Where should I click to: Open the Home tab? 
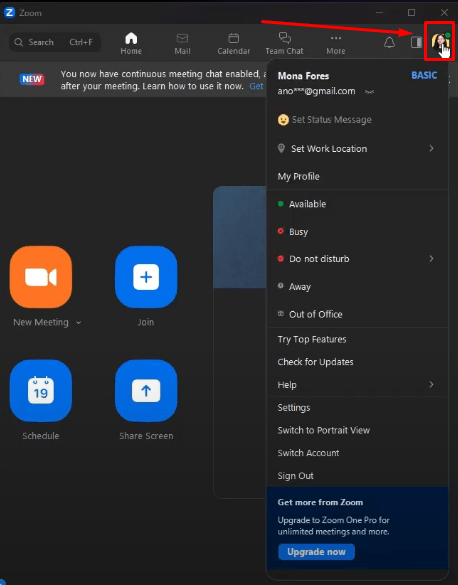[x=131, y=44]
